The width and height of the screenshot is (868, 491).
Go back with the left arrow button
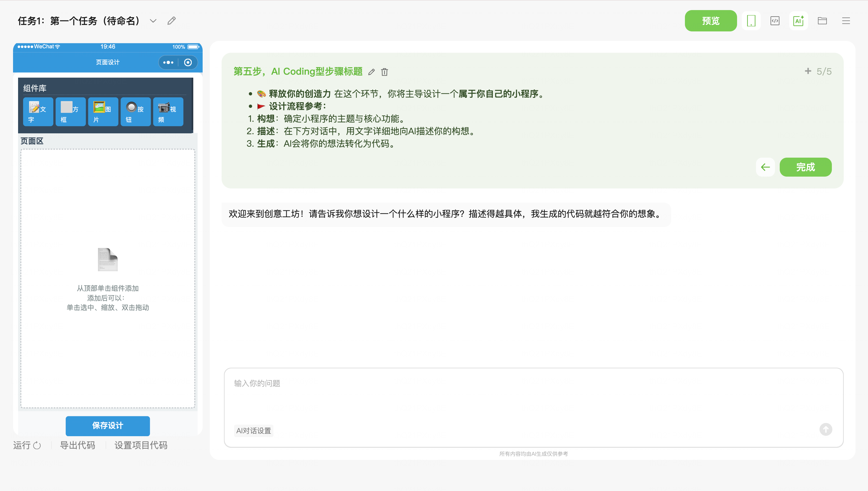pos(765,167)
